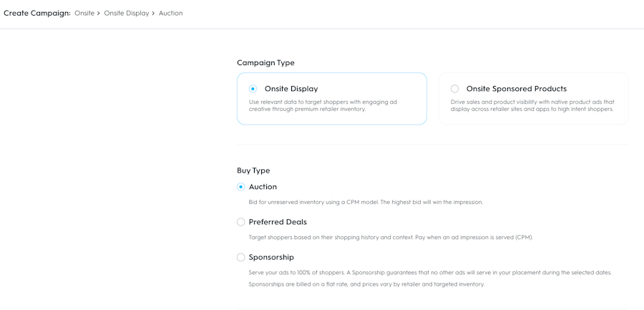Click the Onsite Sponsored Products description text

[532, 105]
